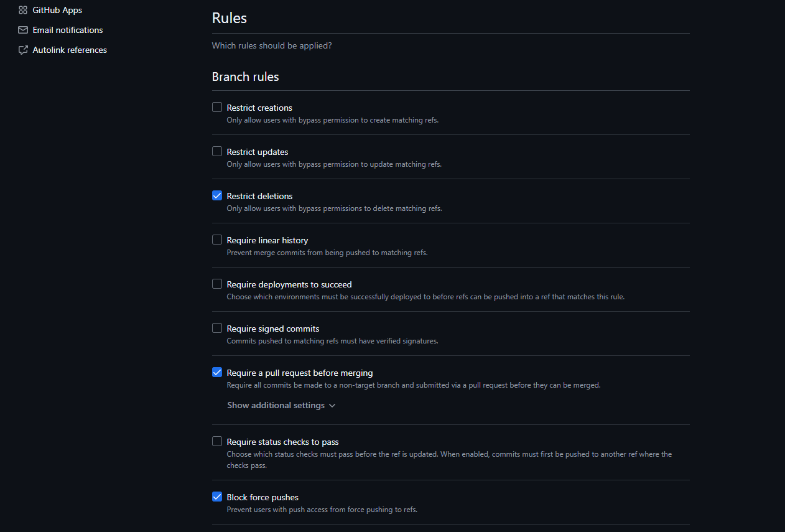
Task: Uncheck Require a pull request before merging
Action: coord(216,371)
